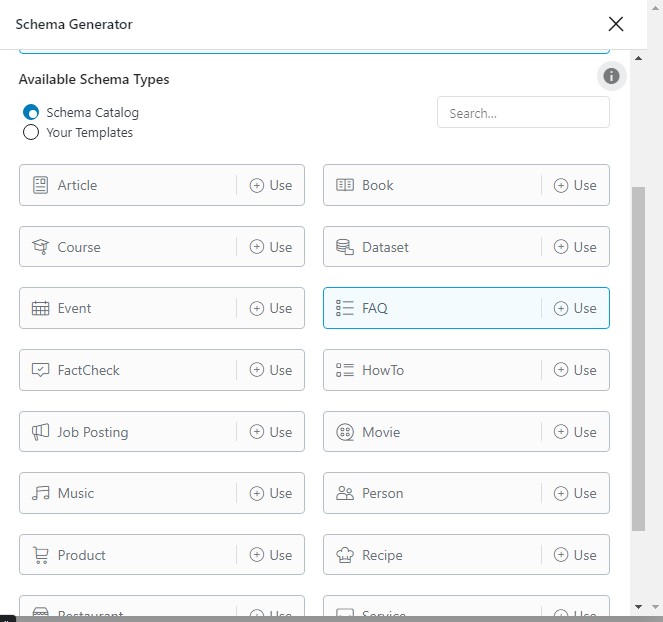Click the Person users icon
663x622 pixels.
pyautogui.click(x=345, y=493)
